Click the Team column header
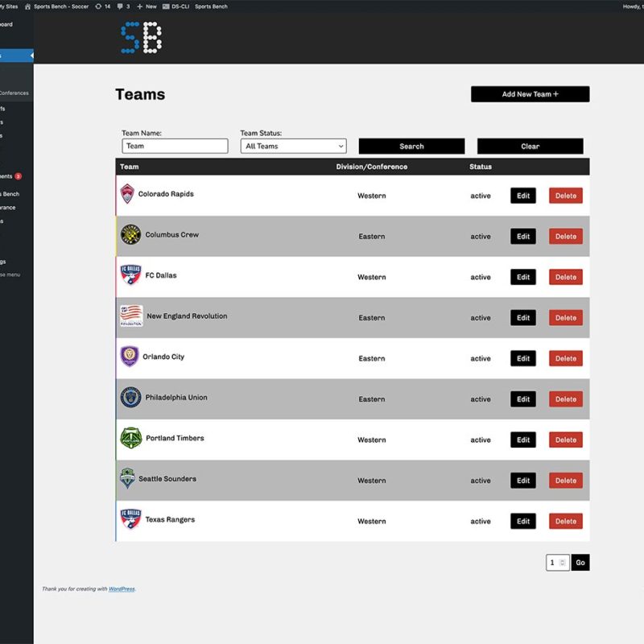The width and height of the screenshot is (644, 644). point(130,167)
